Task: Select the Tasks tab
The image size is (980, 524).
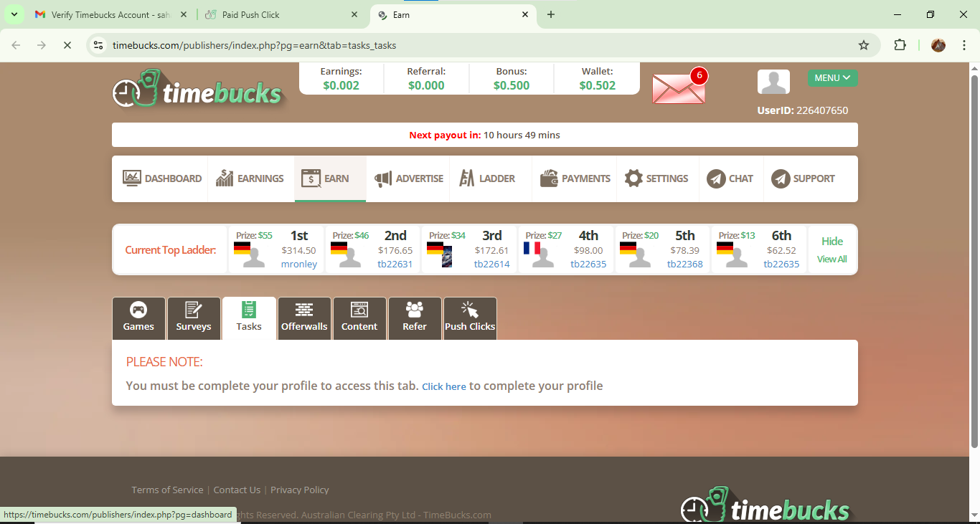Action: pos(249,318)
